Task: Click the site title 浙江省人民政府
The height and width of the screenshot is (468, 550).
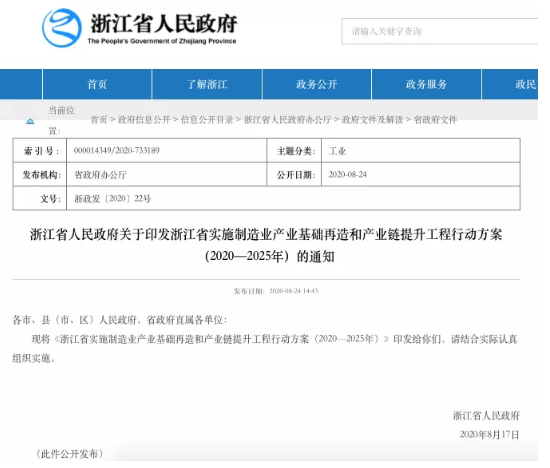Action: point(163,24)
